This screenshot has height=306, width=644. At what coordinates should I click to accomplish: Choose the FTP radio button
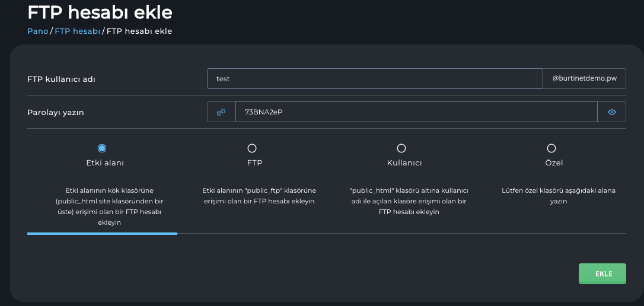coord(252,148)
